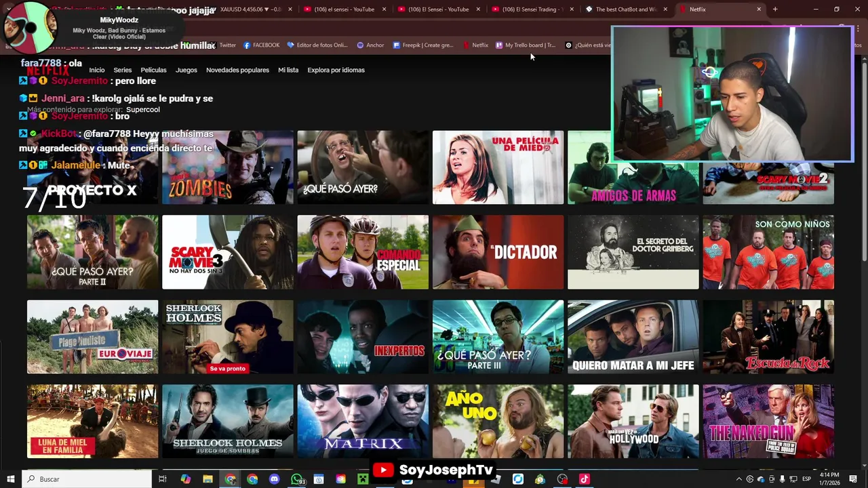Open Copilot from the taskbar
The width and height of the screenshot is (868, 488).
185,479
